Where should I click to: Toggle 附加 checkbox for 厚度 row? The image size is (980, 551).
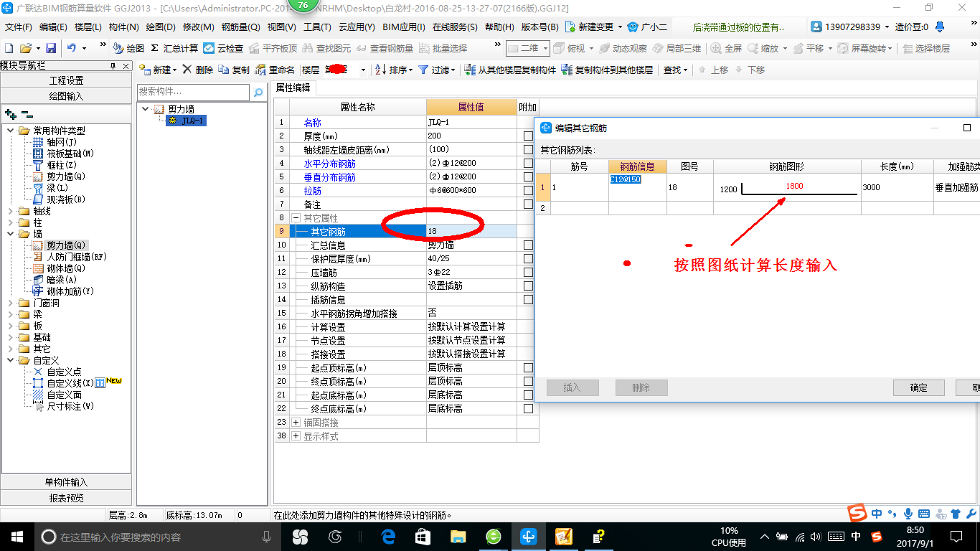coord(528,136)
